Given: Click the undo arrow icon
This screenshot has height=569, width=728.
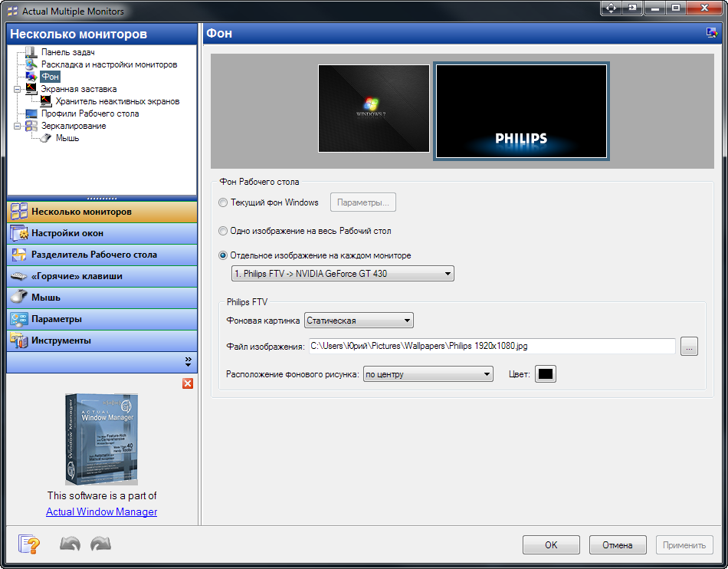Looking at the screenshot, I should point(70,544).
